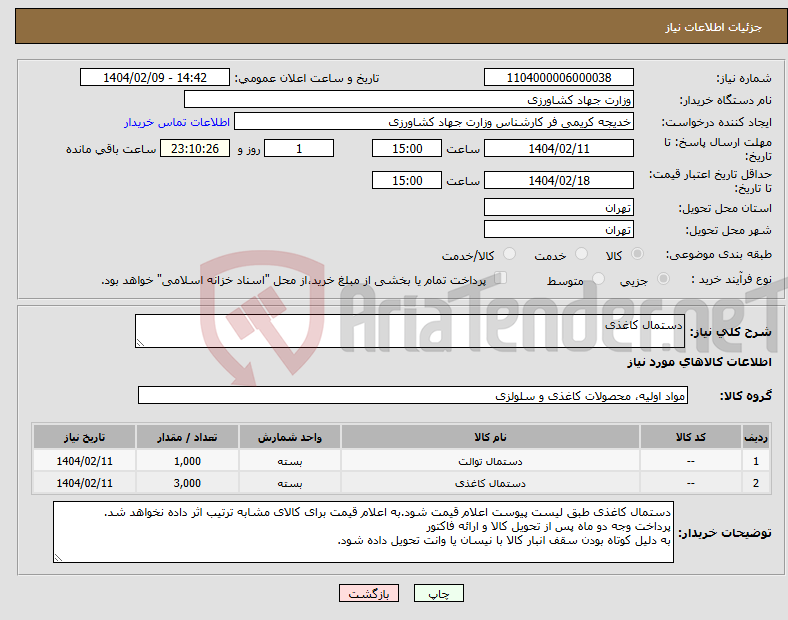Click the date cell in the دستمال توالت row

(84, 461)
